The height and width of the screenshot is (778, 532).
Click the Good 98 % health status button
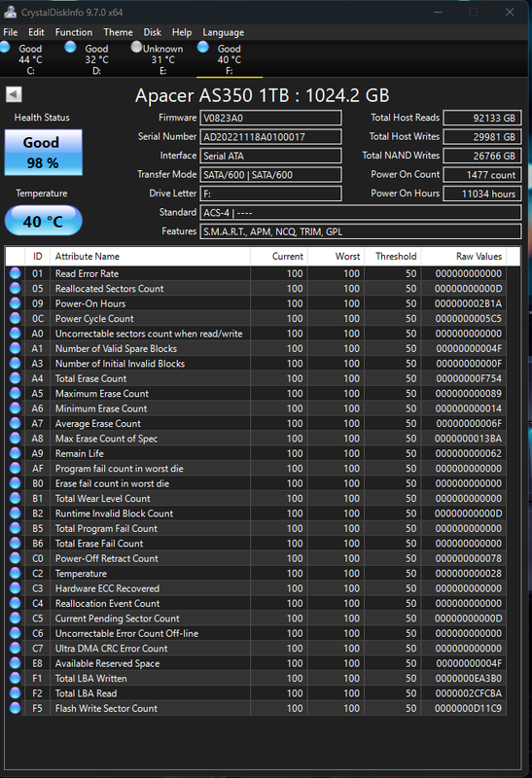point(44,153)
